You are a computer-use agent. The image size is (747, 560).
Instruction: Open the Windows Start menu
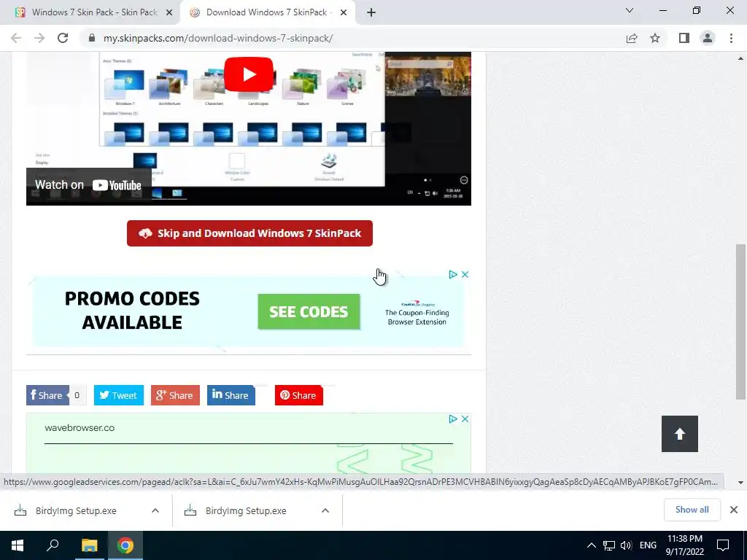click(x=18, y=545)
